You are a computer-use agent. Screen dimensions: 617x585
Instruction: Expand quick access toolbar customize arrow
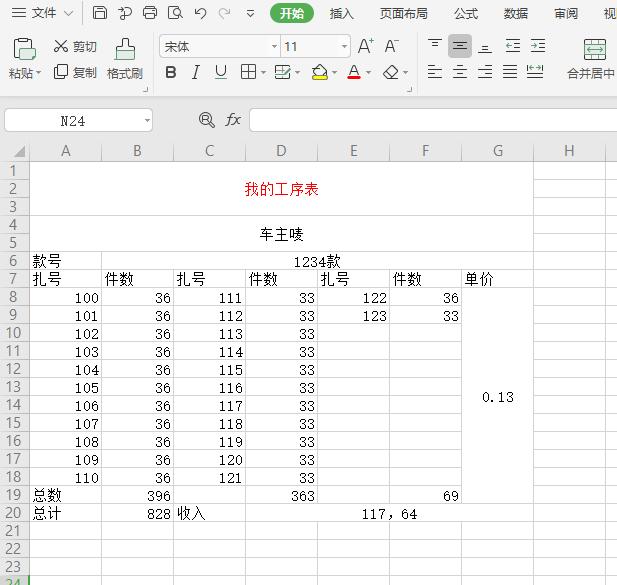250,14
